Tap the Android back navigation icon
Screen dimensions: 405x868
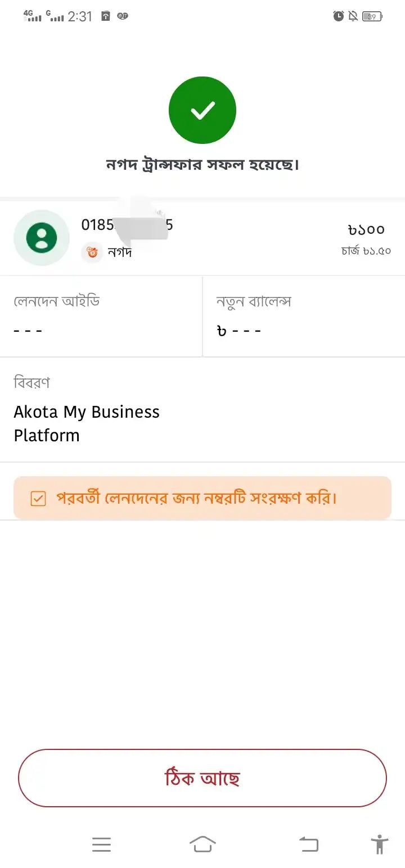(x=308, y=844)
